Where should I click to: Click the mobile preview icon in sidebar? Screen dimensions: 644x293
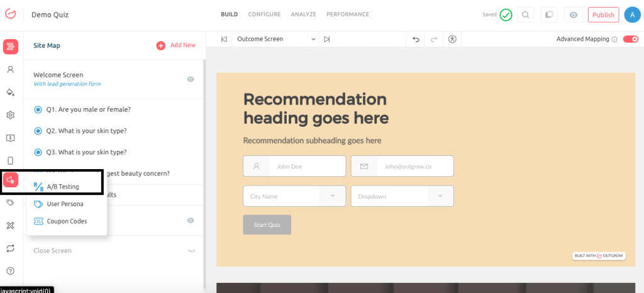tap(10, 160)
